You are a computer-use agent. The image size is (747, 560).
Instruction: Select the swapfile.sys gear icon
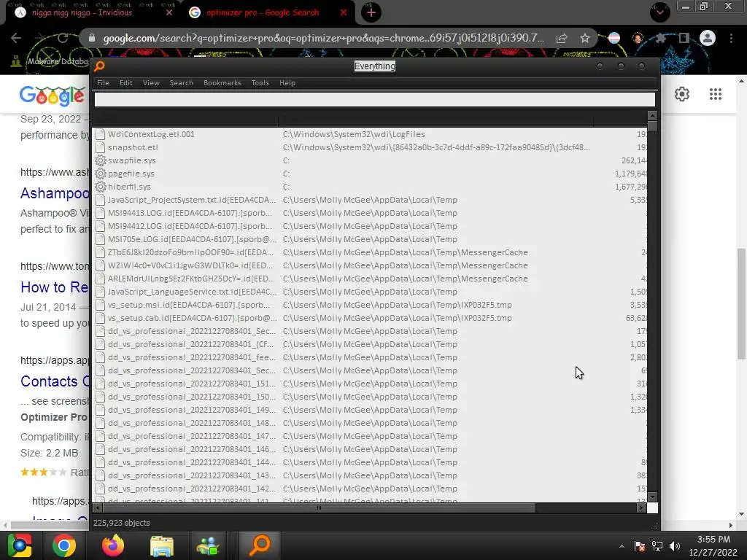(100, 160)
